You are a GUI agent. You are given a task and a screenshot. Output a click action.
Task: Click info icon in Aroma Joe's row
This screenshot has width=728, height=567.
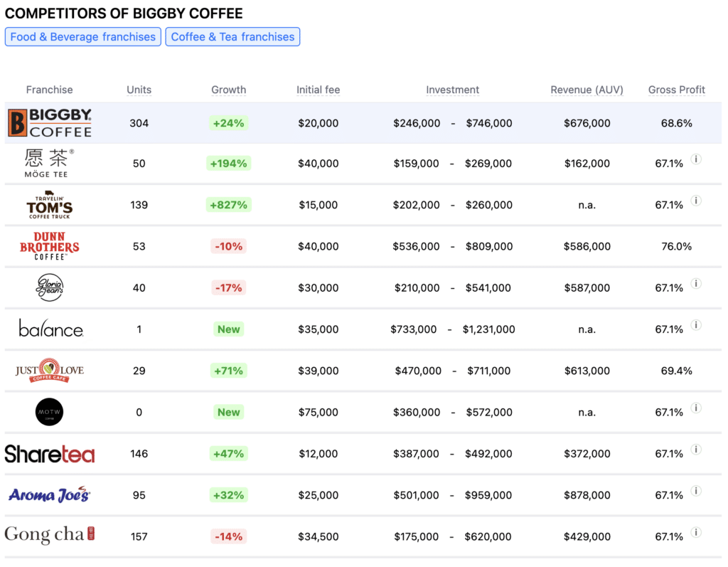[x=695, y=491]
